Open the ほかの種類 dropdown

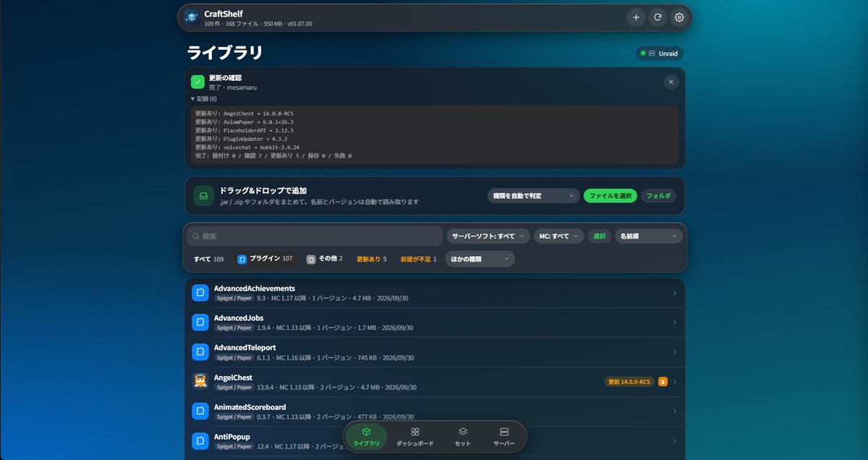click(x=480, y=259)
